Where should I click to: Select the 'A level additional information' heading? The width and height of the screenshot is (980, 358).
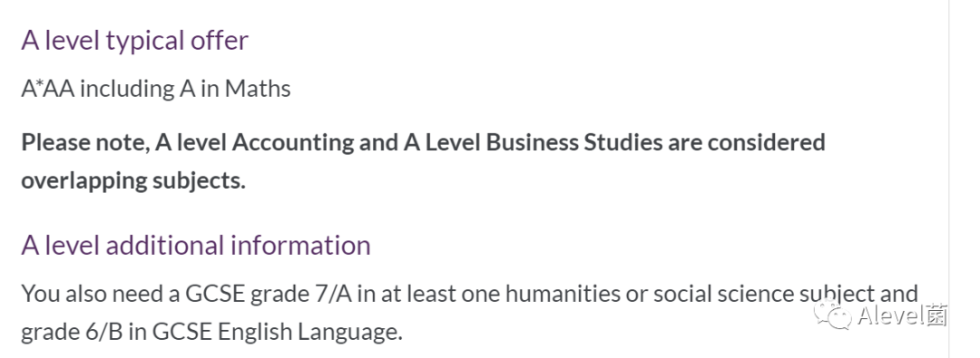point(196,245)
